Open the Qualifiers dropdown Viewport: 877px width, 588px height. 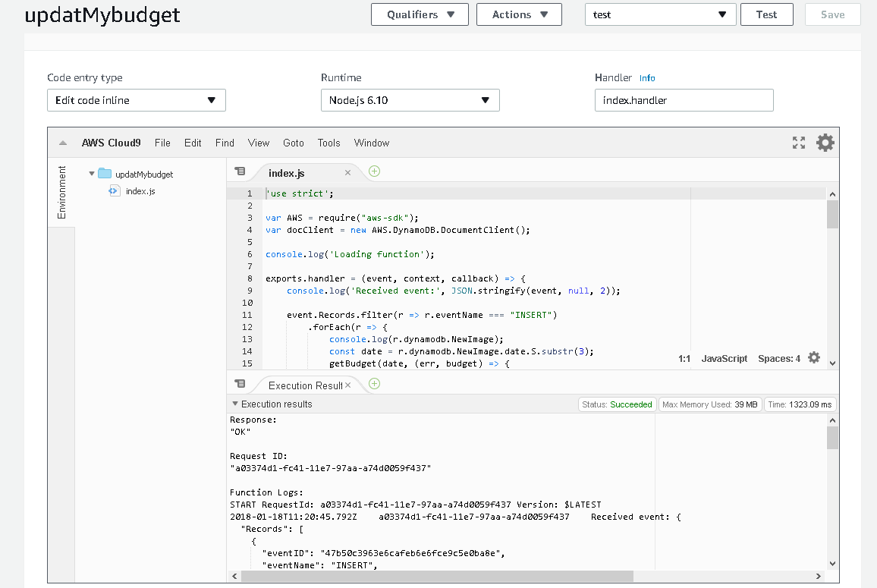pyautogui.click(x=420, y=14)
